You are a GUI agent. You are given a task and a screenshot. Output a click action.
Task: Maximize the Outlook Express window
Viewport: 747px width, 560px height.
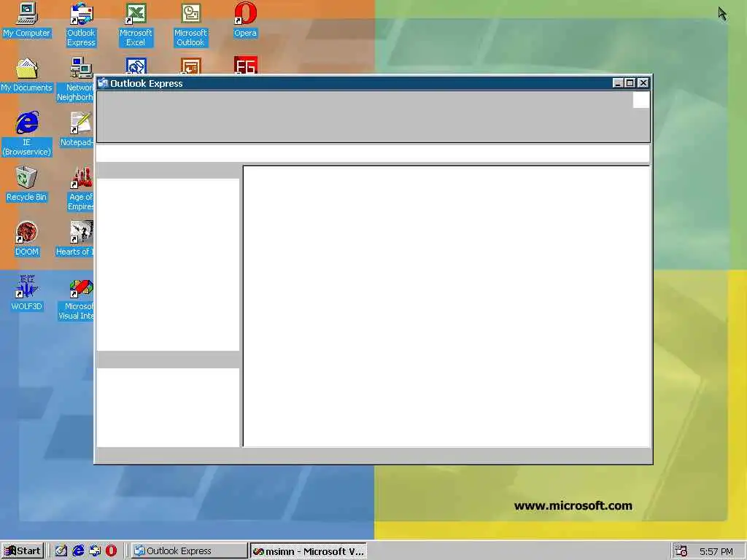coord(630,83)
